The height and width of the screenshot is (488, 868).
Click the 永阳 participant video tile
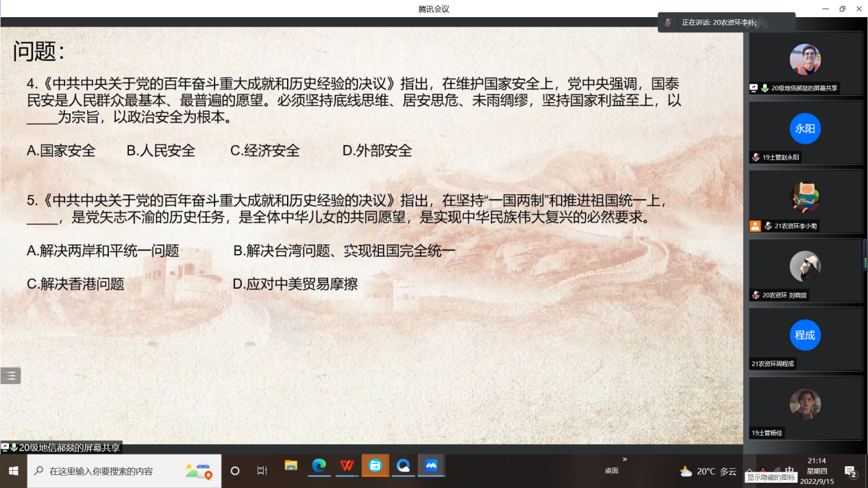805,133
